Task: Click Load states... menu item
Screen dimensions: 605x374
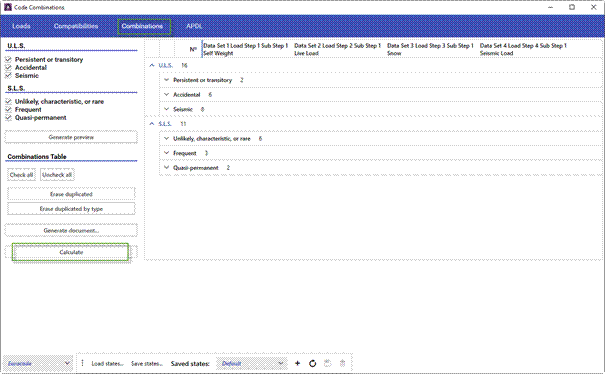Action: [108, 364]
